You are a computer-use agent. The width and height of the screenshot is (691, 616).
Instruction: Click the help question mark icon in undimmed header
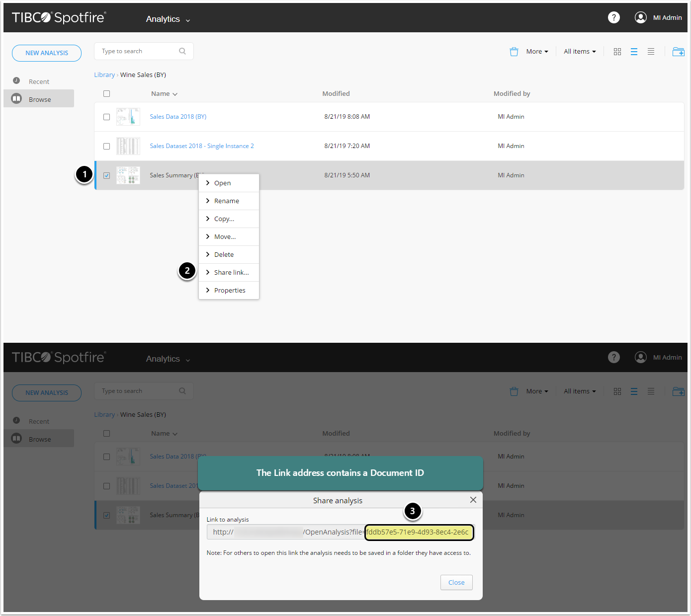tap(614, 17)
